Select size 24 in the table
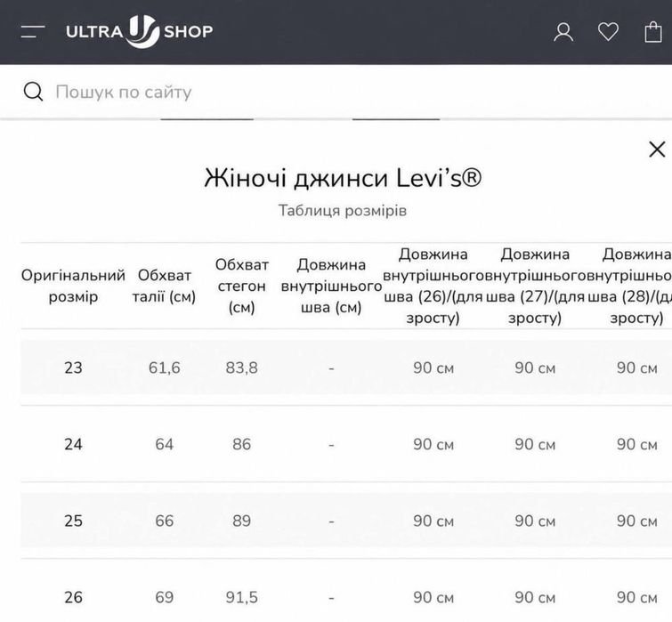The width and height of the screenshot is (672, 622). (73, 444)
